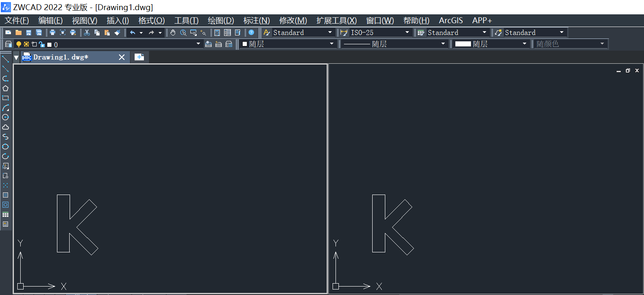The height and width of the screenshot is (295, 644).
Task: Open the Layer Properties Manager icon
Action: pos(8,44)
